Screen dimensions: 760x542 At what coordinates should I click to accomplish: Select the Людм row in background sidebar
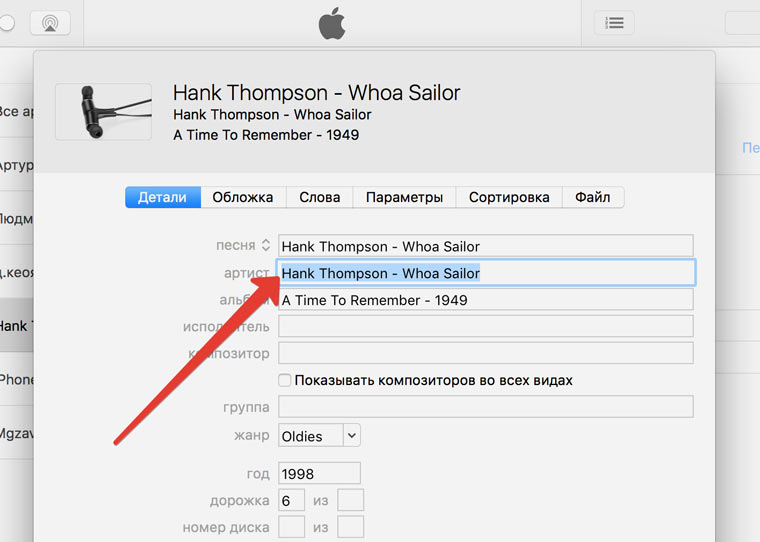tap(16, 218)
